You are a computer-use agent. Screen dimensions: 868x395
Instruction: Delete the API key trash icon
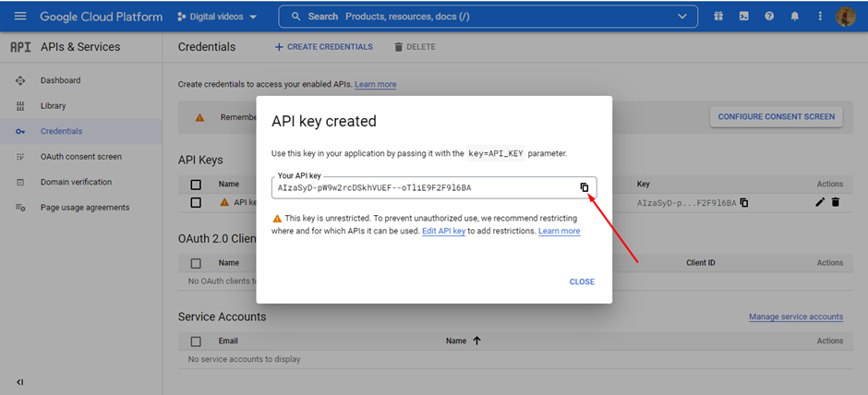[x=836, y=202]
